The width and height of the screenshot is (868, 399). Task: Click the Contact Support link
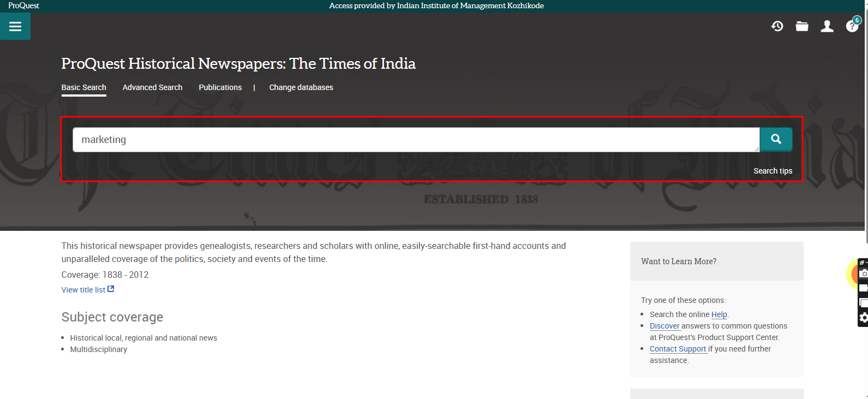pyautogui.click(x=678, y=349)
